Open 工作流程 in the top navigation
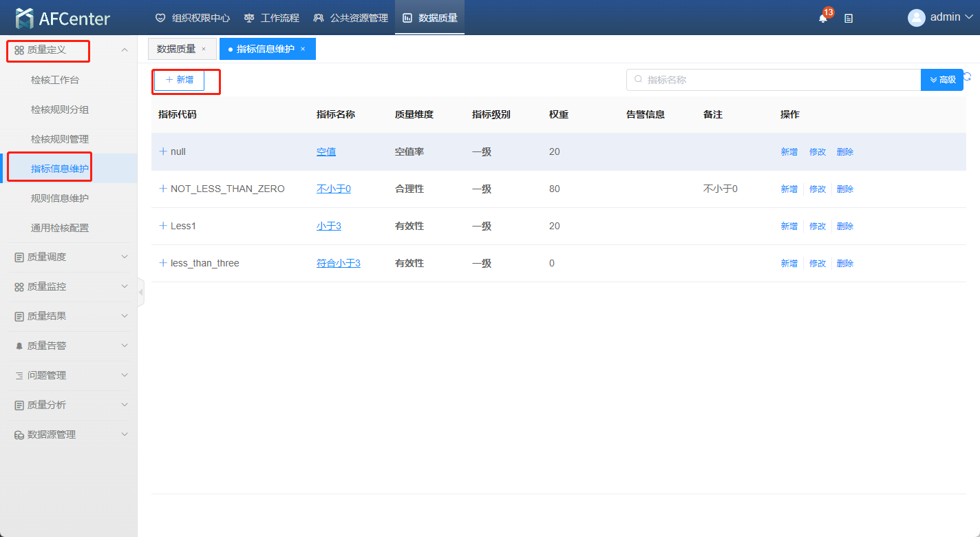Viewport: 980px width, 537px height. coord(273,18)
